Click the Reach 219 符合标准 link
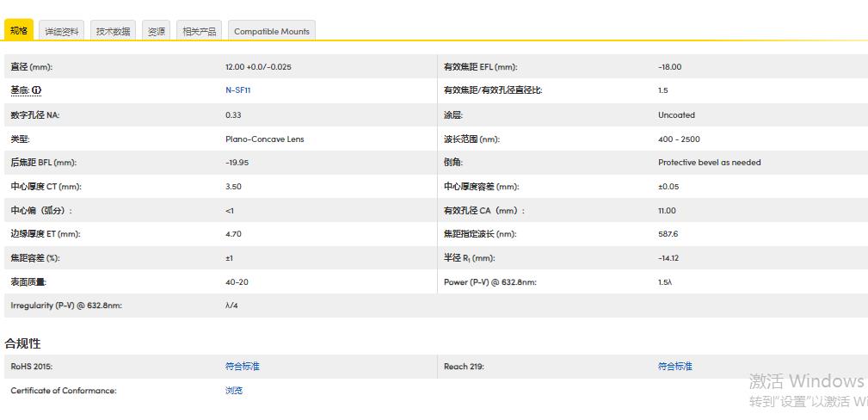The image size is (868, 420). click(x=674, y=367)
